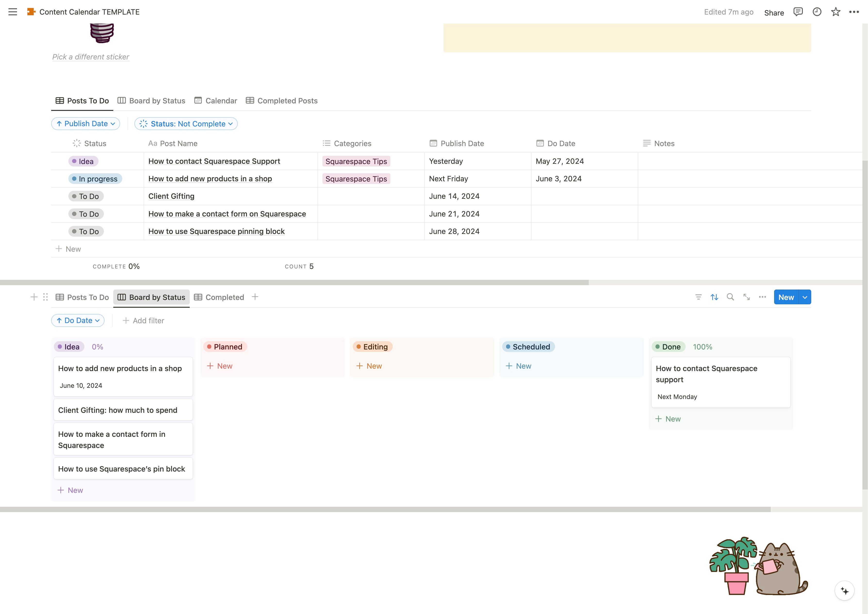Open page history clock icon
This screenshot has height=614, width=868.
point(817,12)
